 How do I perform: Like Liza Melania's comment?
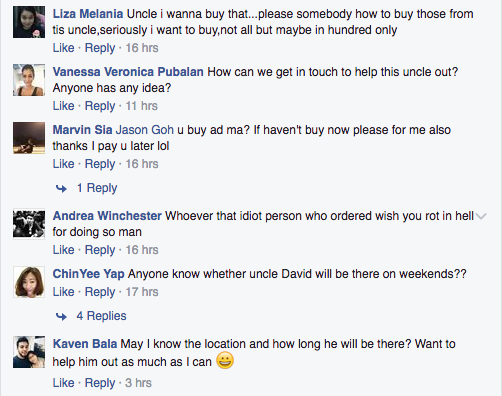tap(63, 48)
